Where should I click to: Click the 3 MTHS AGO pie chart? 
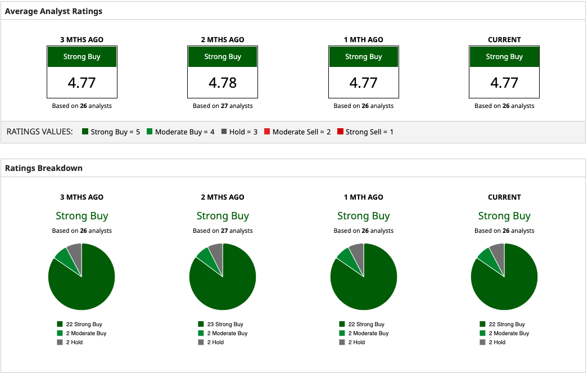82,277
